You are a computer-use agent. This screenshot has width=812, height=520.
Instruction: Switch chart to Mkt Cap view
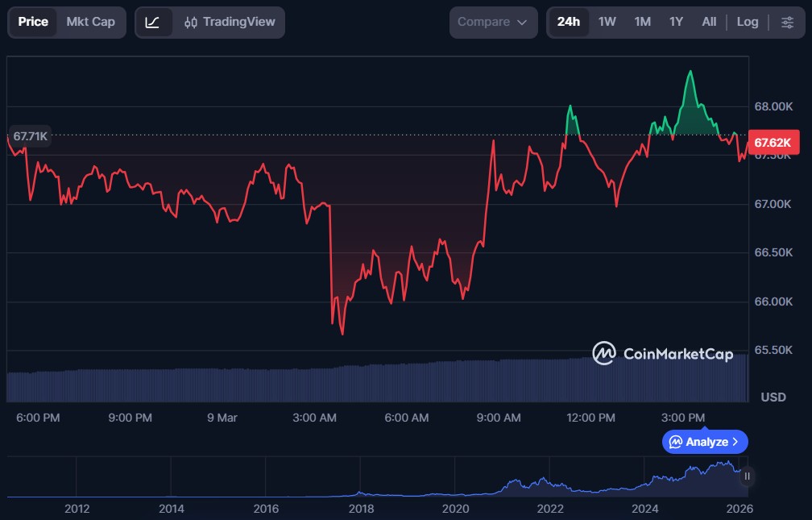90,22
